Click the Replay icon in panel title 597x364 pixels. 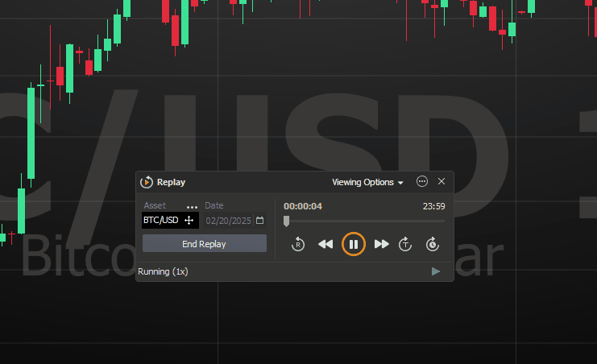click(x=147, y=183)
